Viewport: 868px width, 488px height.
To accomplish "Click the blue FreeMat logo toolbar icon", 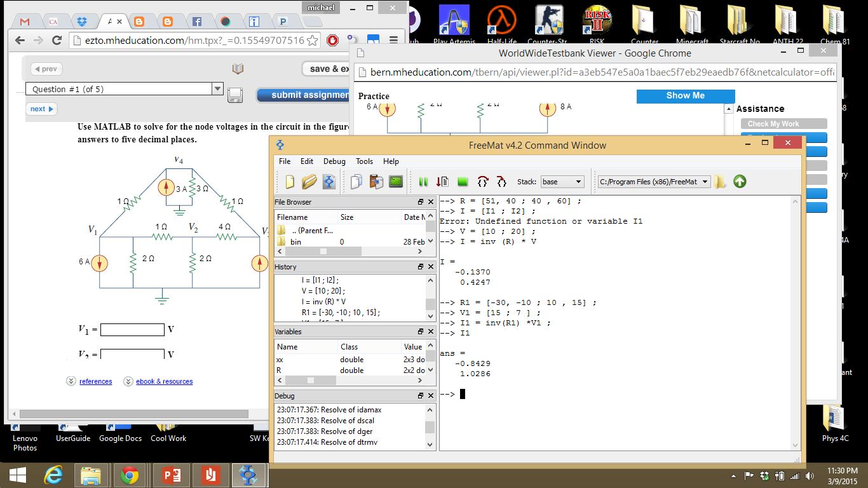I will [329, 182].
